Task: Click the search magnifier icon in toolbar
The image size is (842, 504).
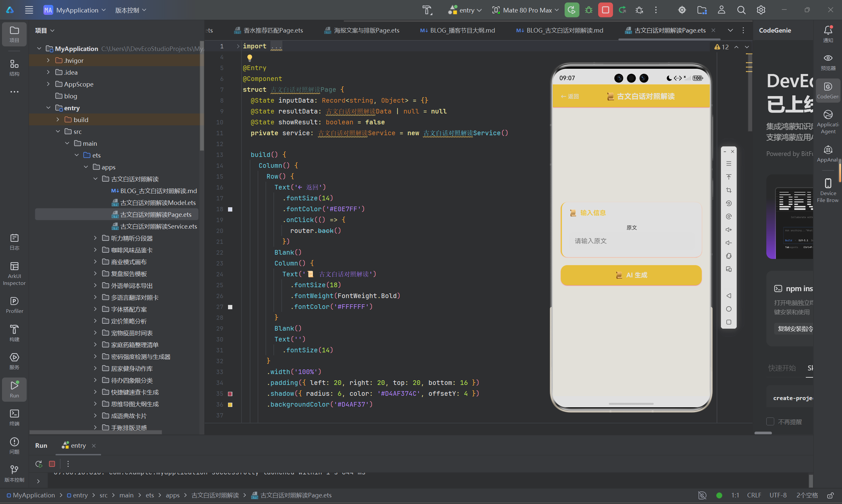Action: coord(741,10)
